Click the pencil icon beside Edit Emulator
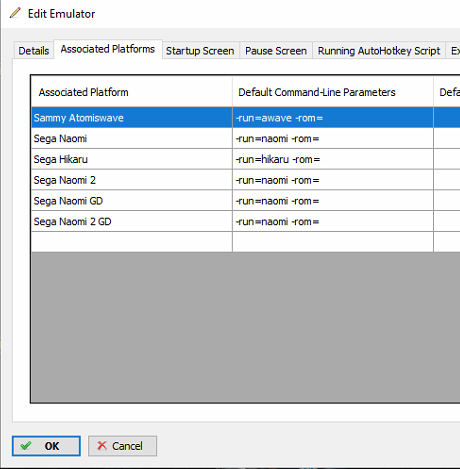 pos(15,13)
